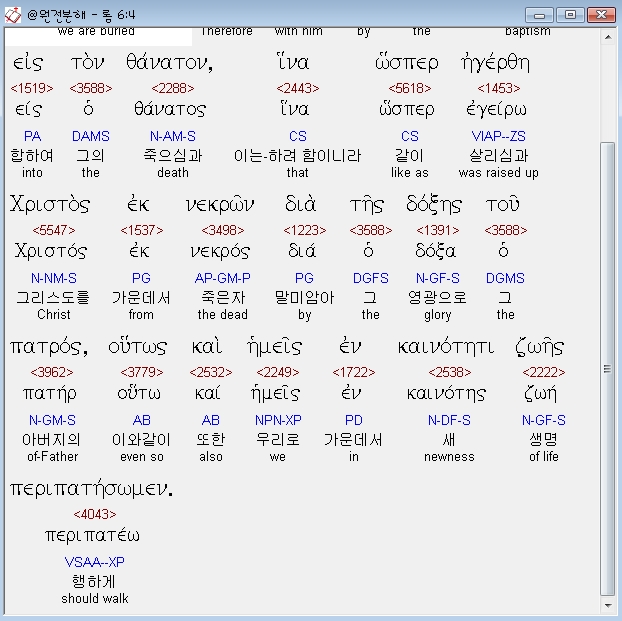The image size is (622, 621).
Task: Click the lemma περιπατέω
Action: coord(92,536)
